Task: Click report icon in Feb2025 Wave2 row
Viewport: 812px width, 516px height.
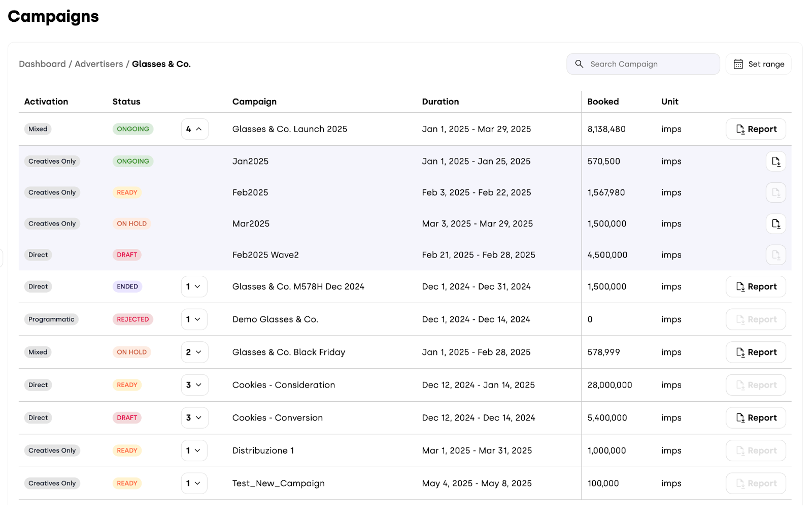Action: click(x=775, y=255)
